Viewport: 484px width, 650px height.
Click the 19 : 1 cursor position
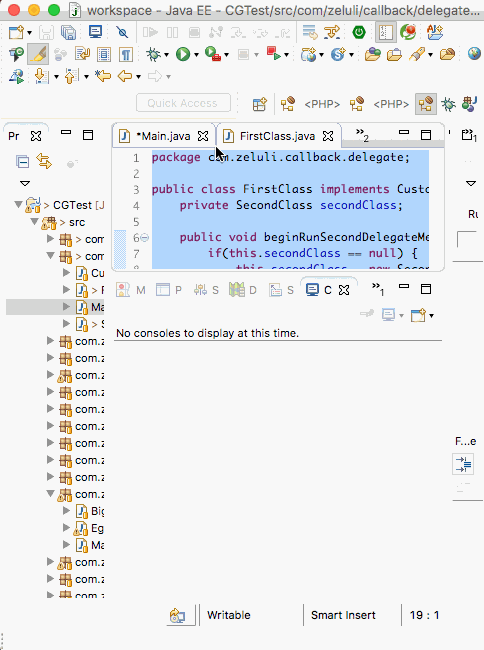(424, 615)
